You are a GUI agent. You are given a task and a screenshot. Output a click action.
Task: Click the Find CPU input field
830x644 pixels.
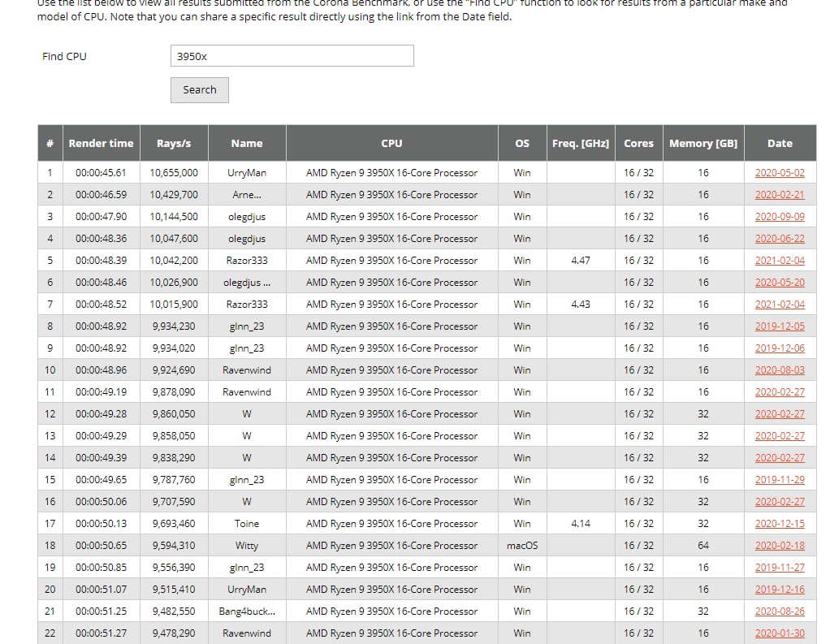tap(292, 55)
